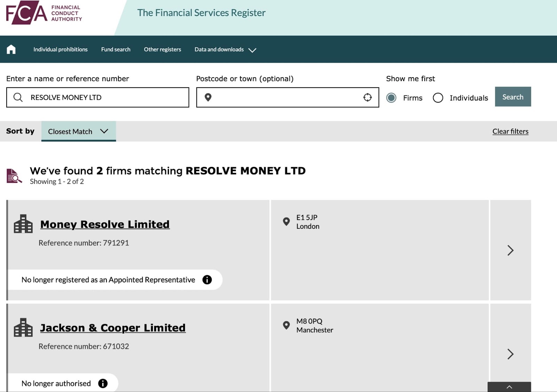Click Reference number: 791291 text

(84, 243)
